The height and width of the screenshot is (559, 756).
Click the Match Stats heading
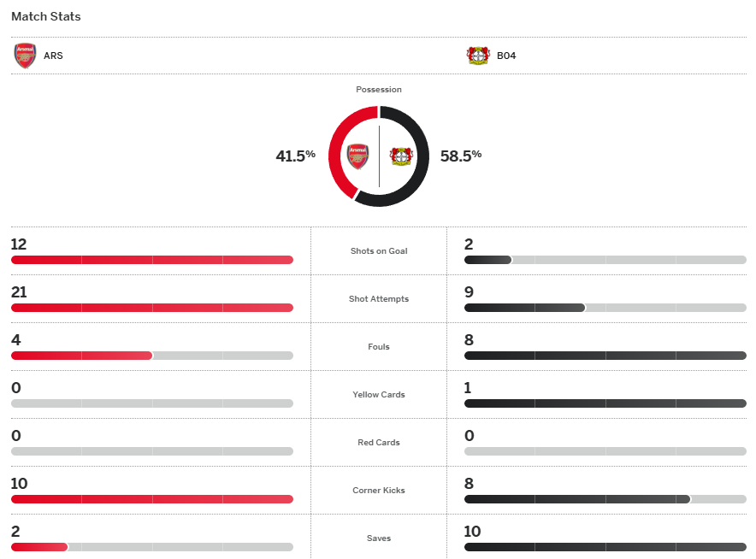pyautogui.click(x=46, y=16)
